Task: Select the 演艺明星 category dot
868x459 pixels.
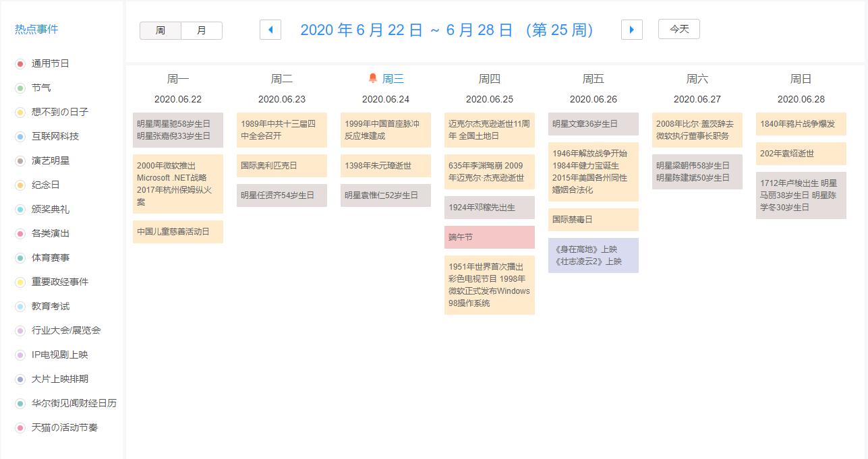Action: coord(20,160)
